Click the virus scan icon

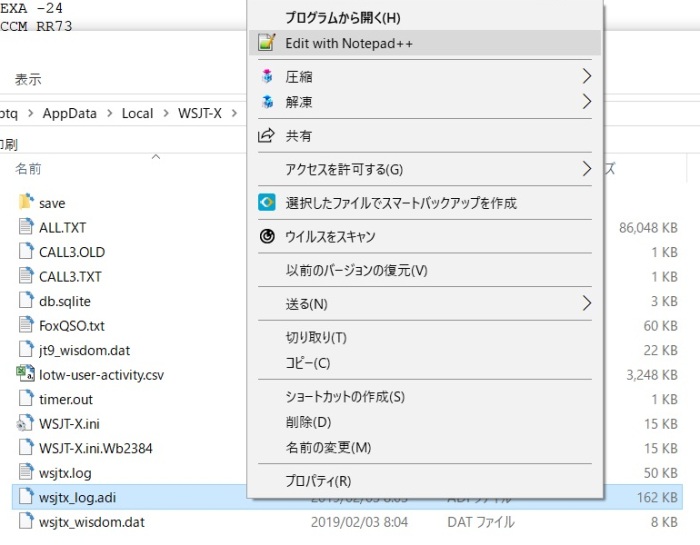[x=267, y=236]
